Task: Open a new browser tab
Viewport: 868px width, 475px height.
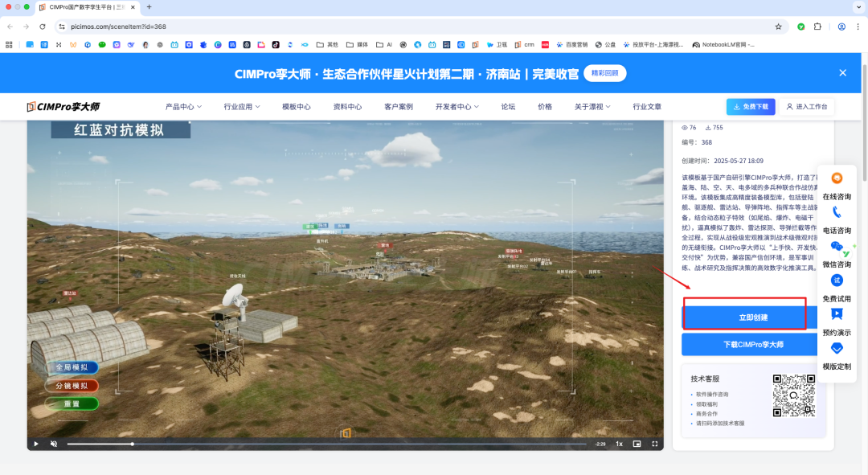Action: (x=149, y=7)
